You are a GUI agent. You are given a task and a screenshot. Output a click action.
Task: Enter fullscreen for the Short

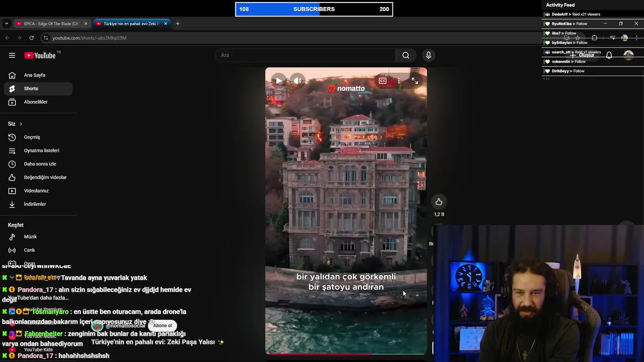[x=415, y=80]
